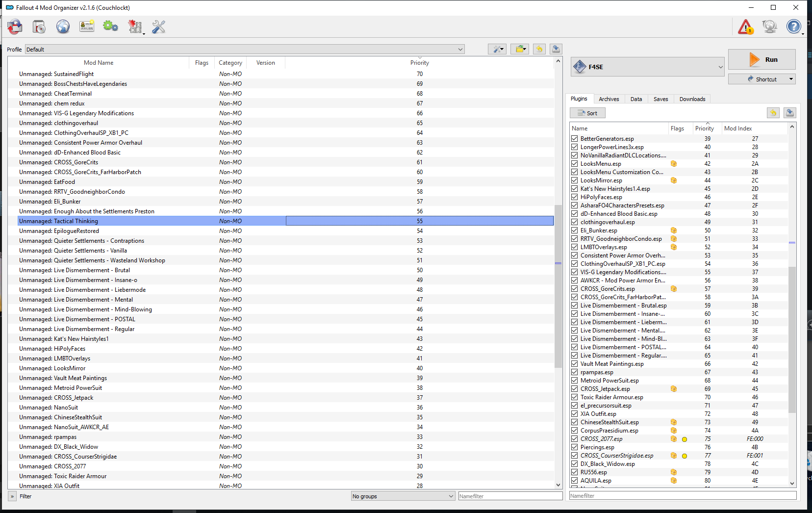Open the F4SE executable dropdown
812x513 pixels.
[647, 67]
